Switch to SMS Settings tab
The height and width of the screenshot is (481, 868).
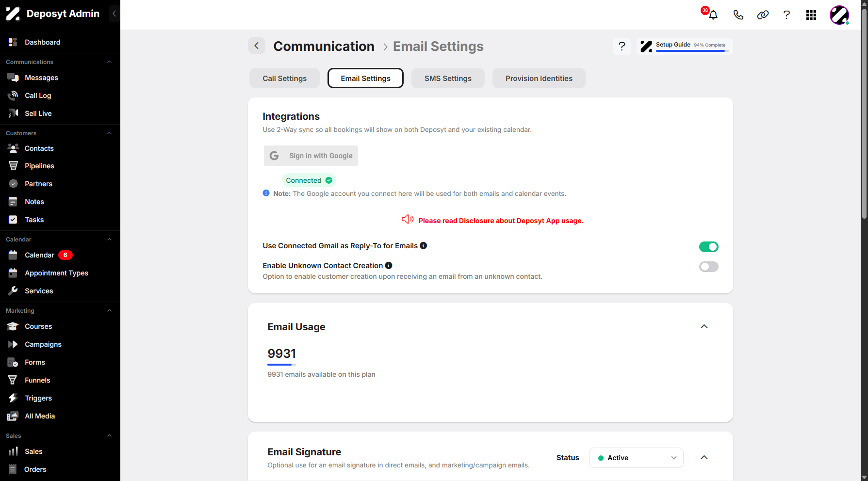point(448,78)
